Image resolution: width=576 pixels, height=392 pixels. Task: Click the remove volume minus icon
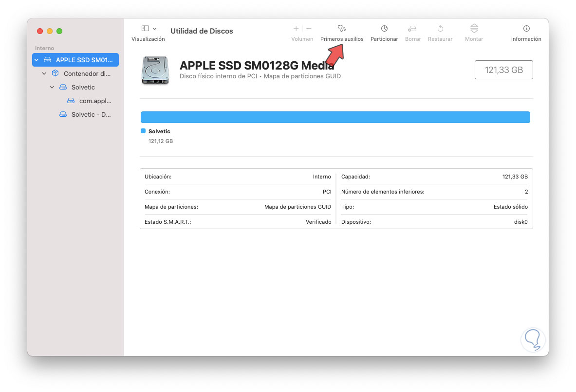tap(309, 29)
